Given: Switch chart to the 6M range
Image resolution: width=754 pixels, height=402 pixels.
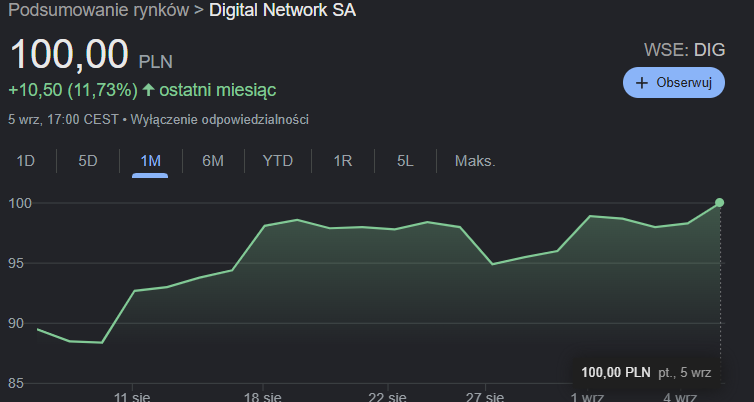Looking at the screenshot, I should pos(213,161).
